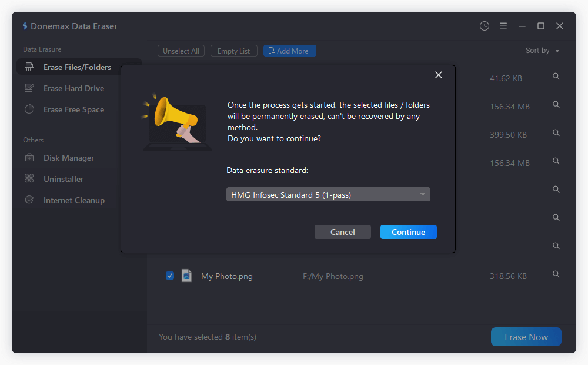Image resolution: width=588 pixels, height=365 pixels.
Task: Launch the Uninstaller tool
Action: coord(64,178)
